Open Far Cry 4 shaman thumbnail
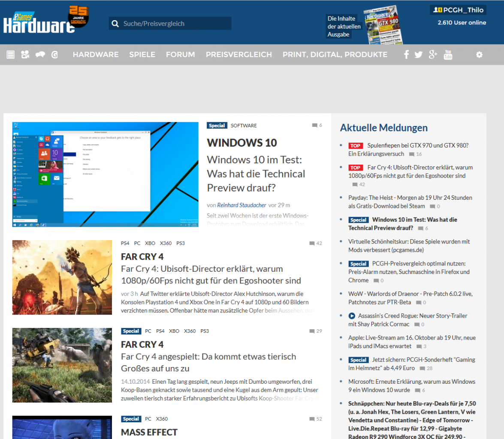Screen dimensions: 504x439 point(62,277)
